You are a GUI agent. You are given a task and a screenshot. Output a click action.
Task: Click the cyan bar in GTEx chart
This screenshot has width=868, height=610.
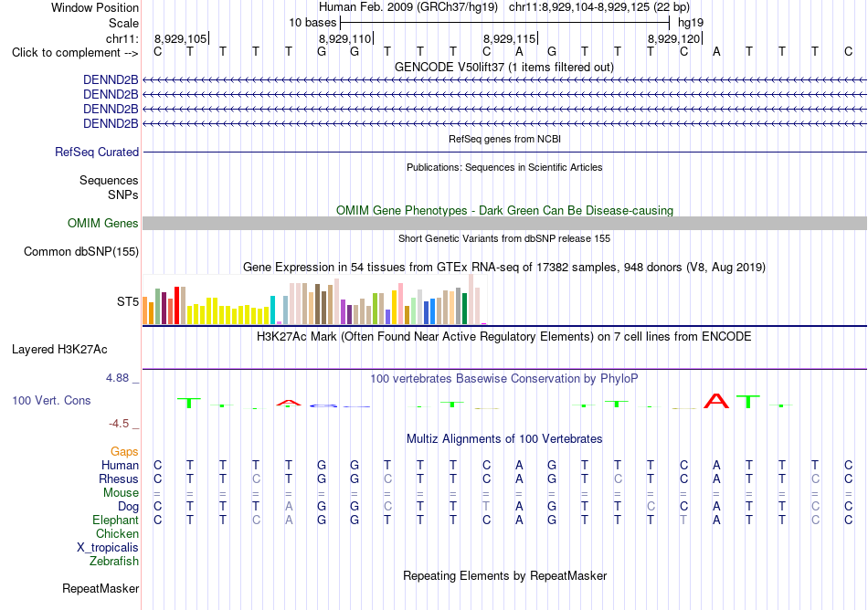272,310
